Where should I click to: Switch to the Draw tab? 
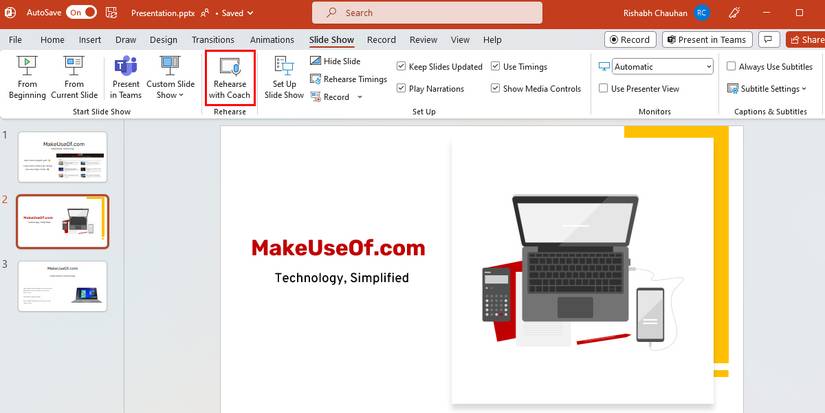(x=126, y=39)
